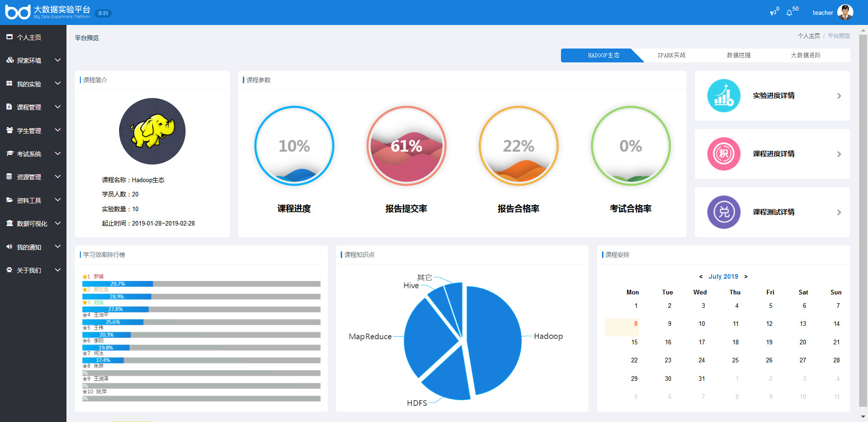
Task: Click the bd platform logo
Action: pyautogui.click(x=18, y=12)
